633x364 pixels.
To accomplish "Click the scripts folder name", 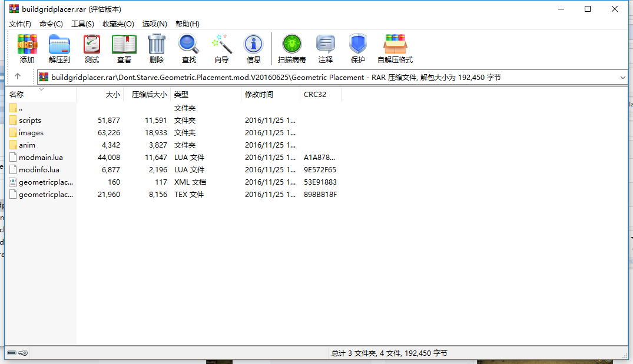I will (30, 121).
